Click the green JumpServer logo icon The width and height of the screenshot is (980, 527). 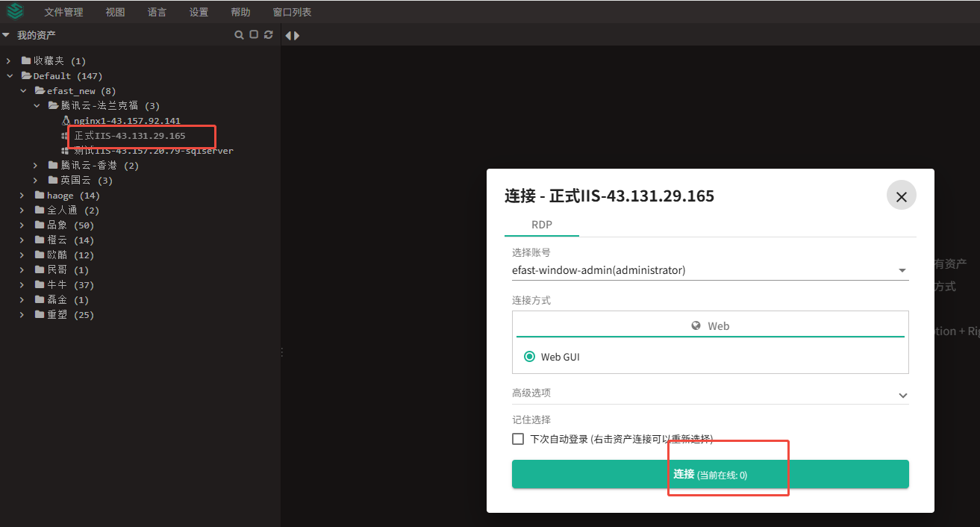15,11
